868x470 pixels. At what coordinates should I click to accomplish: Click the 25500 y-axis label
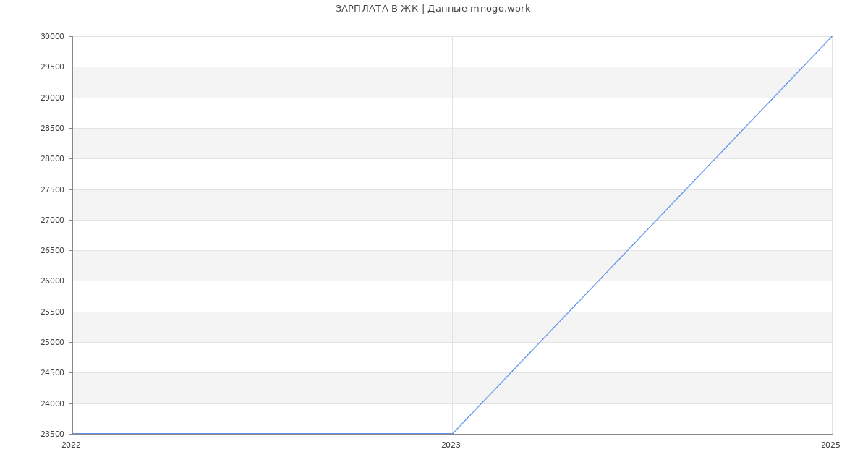[53, 312]
